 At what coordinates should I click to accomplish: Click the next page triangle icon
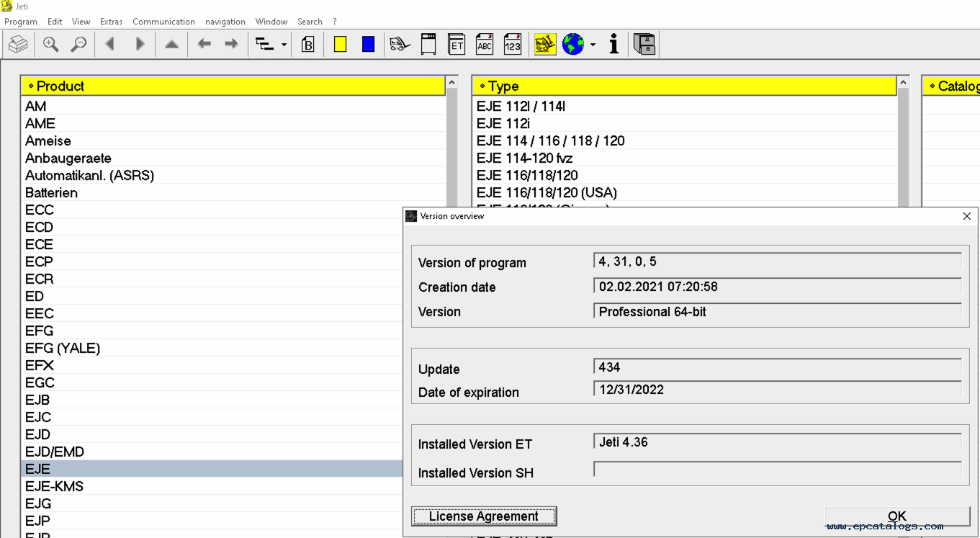pos(140,45)
